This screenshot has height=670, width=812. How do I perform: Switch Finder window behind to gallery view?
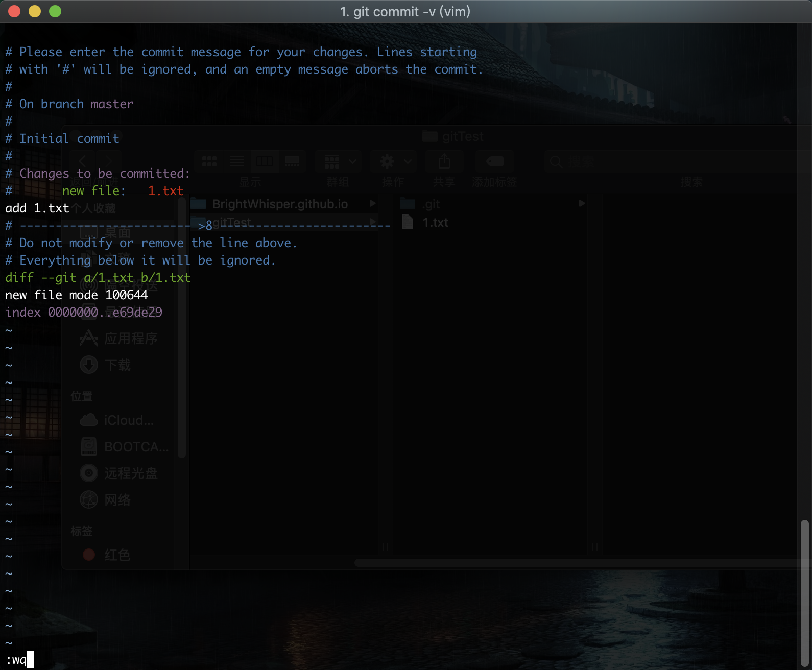(x=292, y=162)
